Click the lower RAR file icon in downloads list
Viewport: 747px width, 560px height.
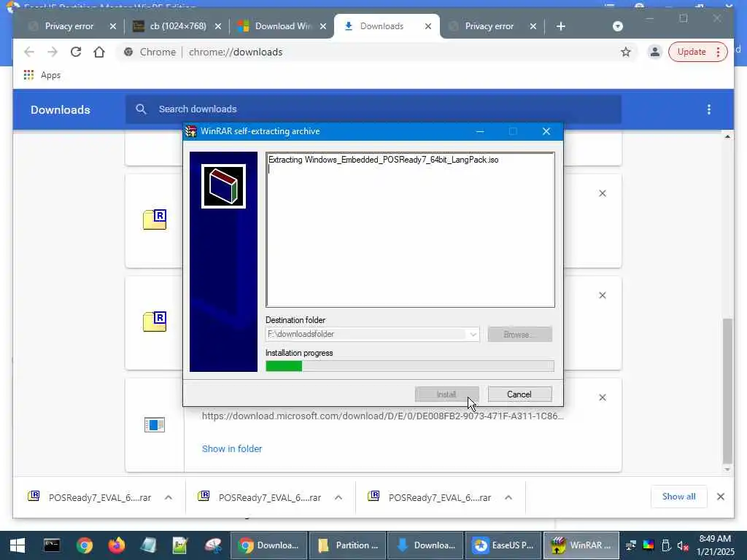pyautogui.click(x=155, y=322)
